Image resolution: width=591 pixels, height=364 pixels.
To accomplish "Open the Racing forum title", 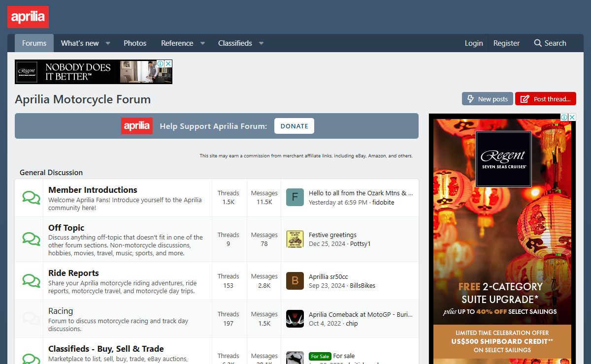I will [x=61, y=311].
